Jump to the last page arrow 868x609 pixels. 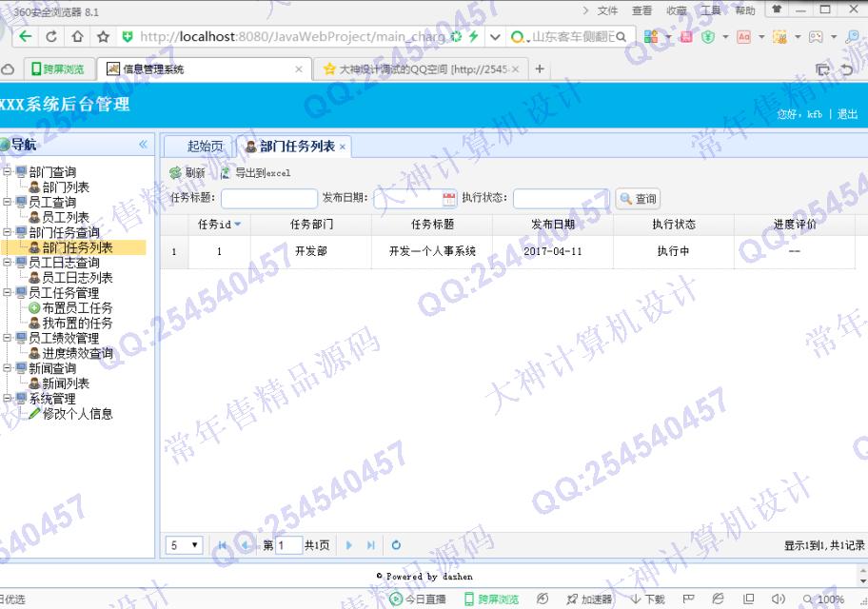pyautogui.click(x=371, y=545)
